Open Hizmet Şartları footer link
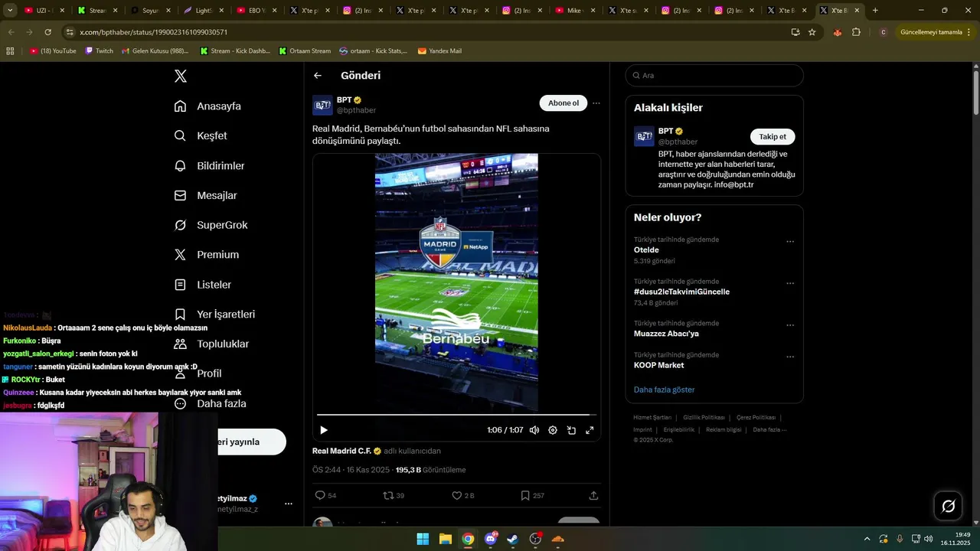 point(652,418)
